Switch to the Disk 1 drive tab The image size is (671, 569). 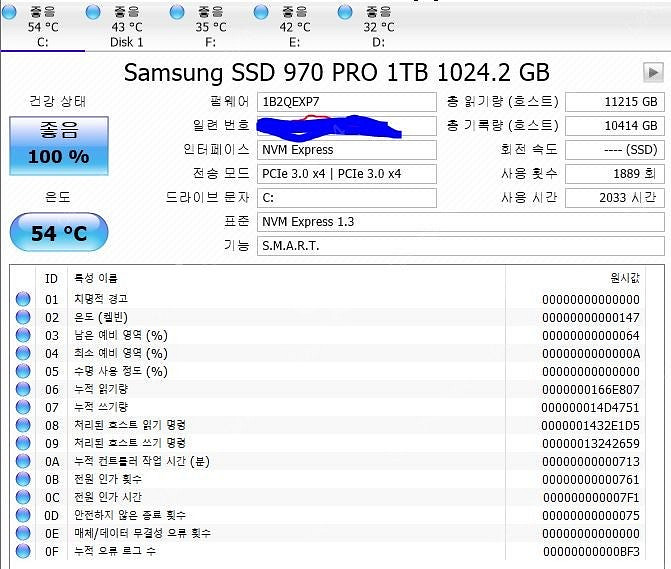pyautogui.click(x=126, y=27)
